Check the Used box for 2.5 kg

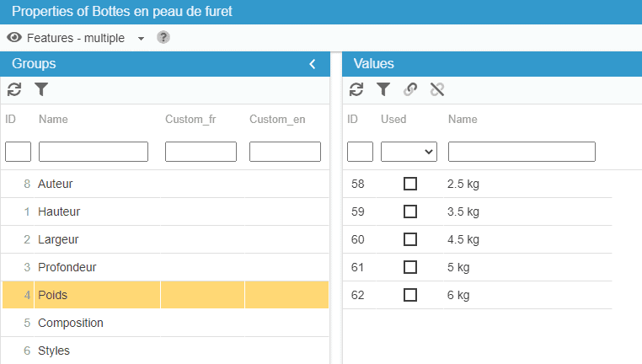click(x=410, y=184)
